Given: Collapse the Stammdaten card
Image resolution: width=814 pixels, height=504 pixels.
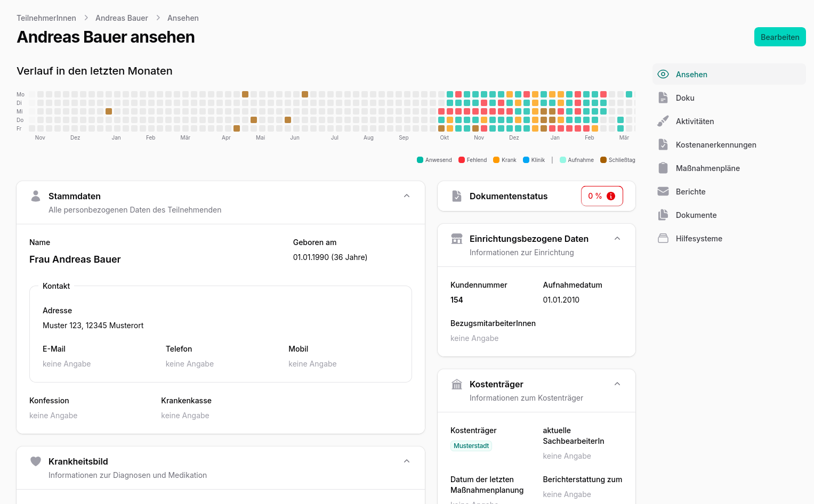Looking at the screenshot, I should tap(407, 196).
